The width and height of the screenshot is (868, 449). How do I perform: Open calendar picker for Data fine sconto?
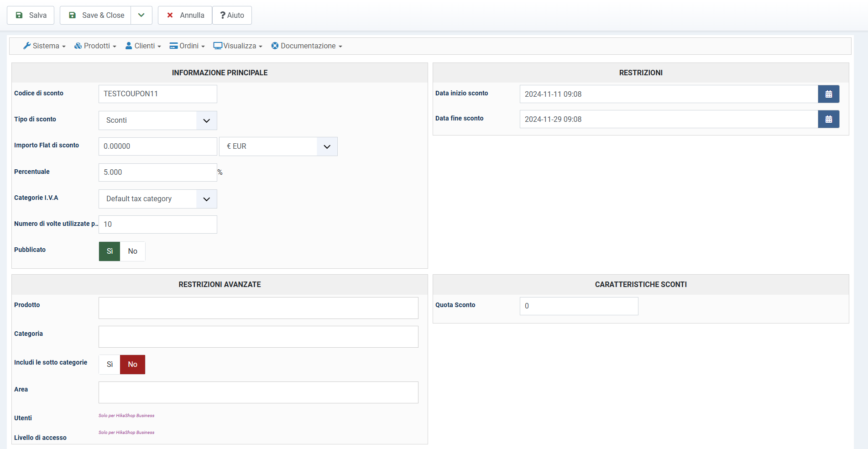click(x=828, y=119)
